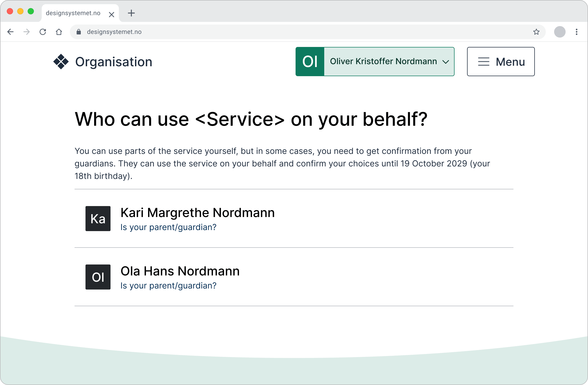The height and width of the screenshot is (385, 588).
Task: Reload the page with the refresh icon
Action: click(43, 32)
